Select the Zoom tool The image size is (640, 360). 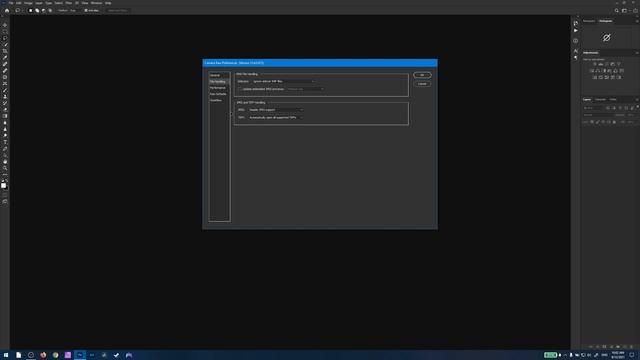pos(5,168)
